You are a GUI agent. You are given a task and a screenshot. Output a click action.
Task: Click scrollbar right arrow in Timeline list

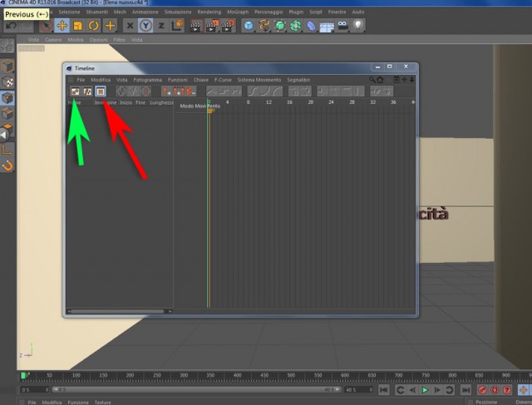tap(170, 311)
